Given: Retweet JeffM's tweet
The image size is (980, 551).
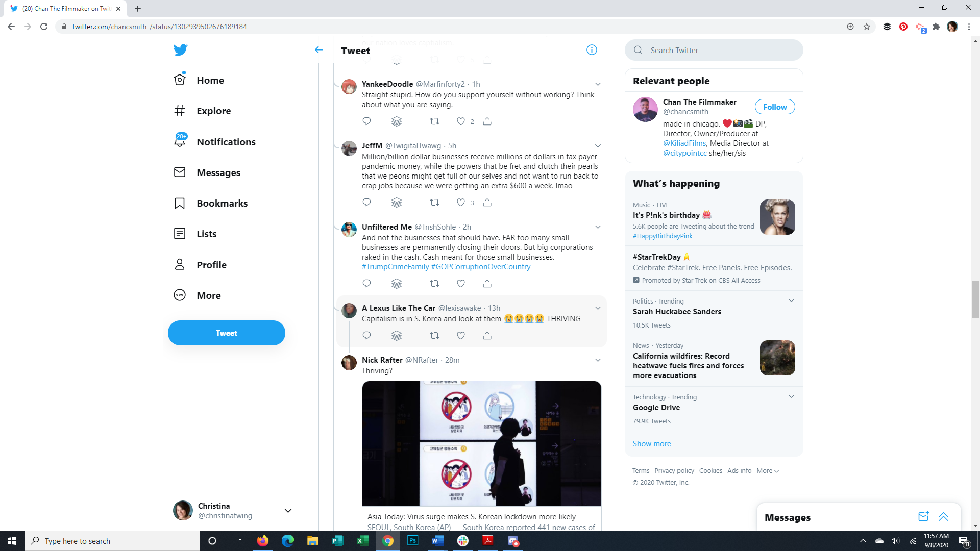Looking at the screenshot, I should 434,203.
